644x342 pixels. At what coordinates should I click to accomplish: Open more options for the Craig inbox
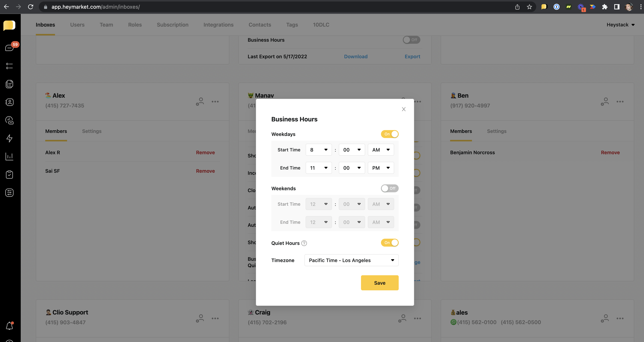coord(418,318)
